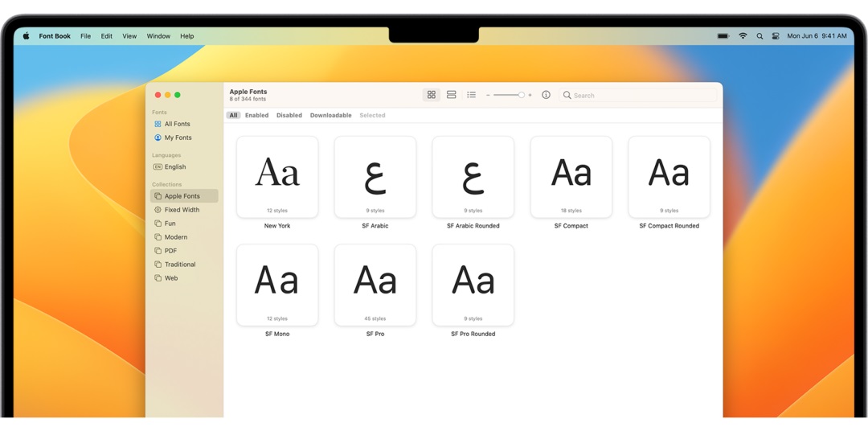Open Control Center icon
Screen dimensions: 868x431
coord(776,36)
